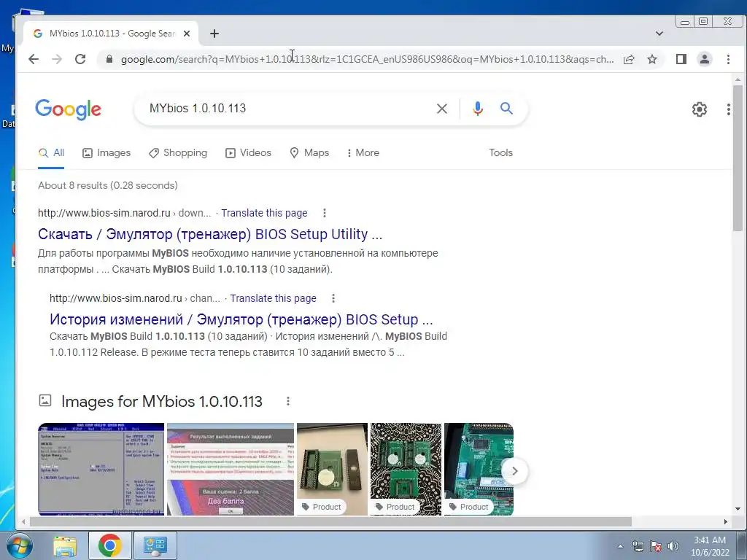This screenshot has height=560, width=747.
Task: Click the Chrome taskbar icon
Action: [x=109, y=545]
